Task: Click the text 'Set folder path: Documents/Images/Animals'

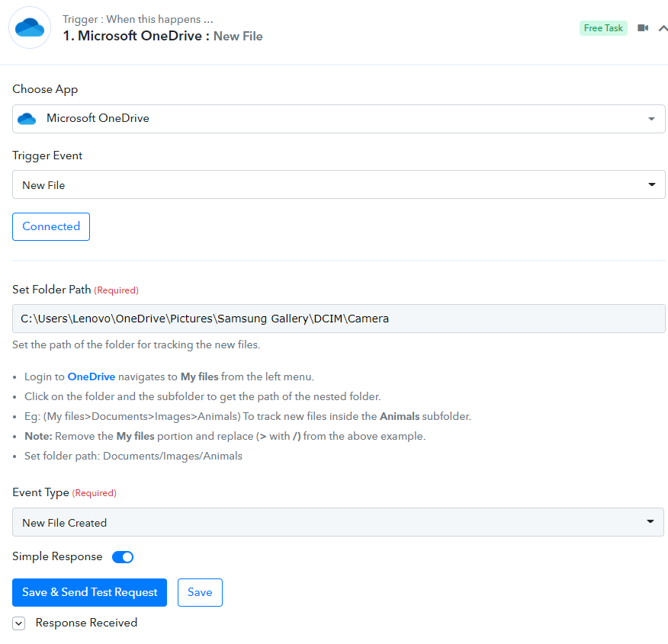Action: point(133,456)
